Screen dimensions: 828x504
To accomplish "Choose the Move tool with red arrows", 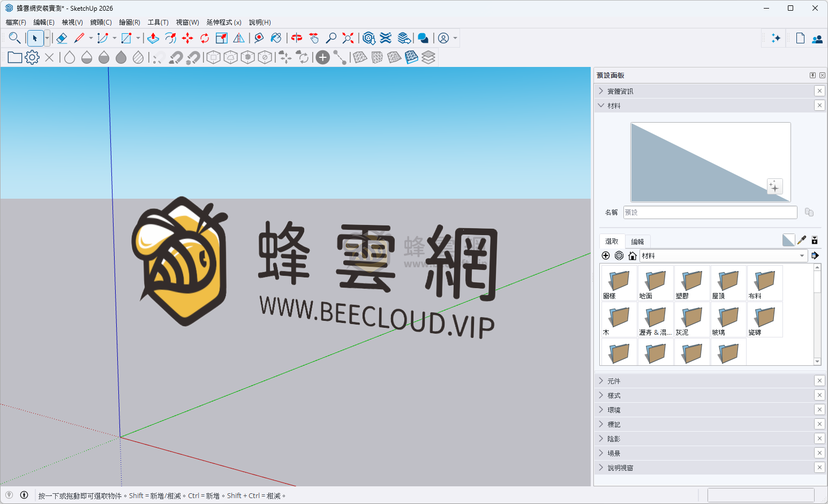I will (187, 38).
